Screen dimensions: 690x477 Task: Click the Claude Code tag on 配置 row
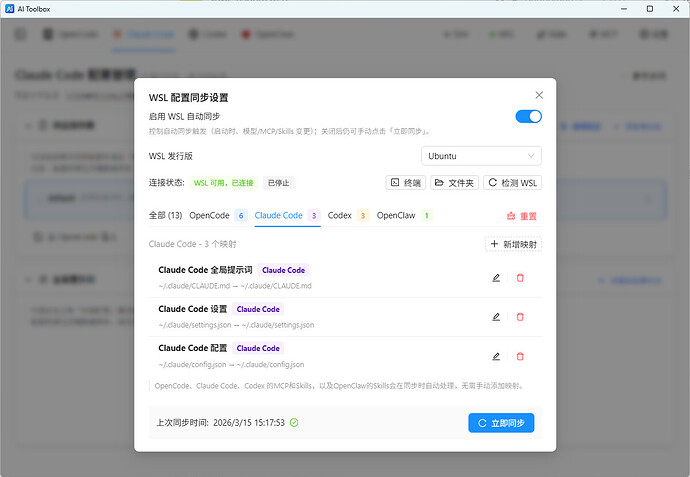click(258, 349)
